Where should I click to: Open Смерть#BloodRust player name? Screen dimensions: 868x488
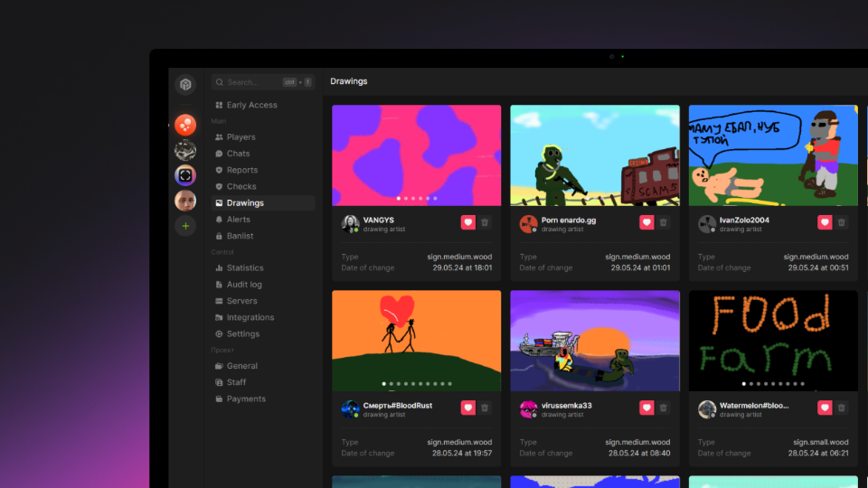pyautogui.click(x=398, y=405)
